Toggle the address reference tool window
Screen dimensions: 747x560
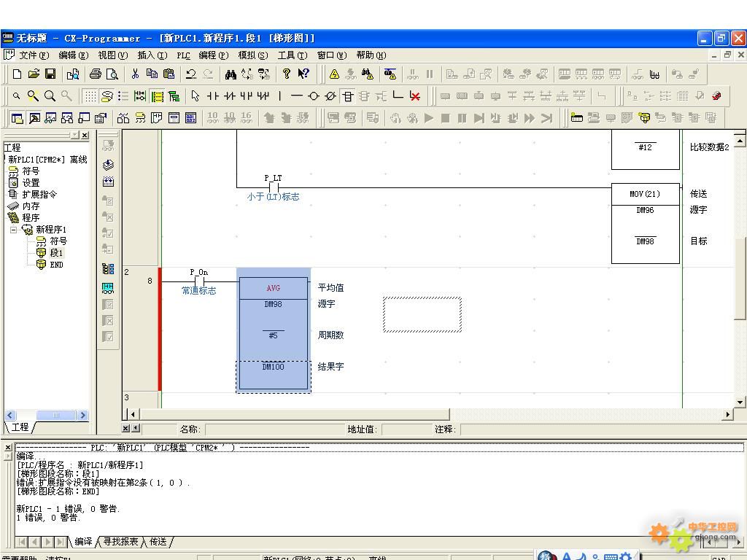point(68,117)
